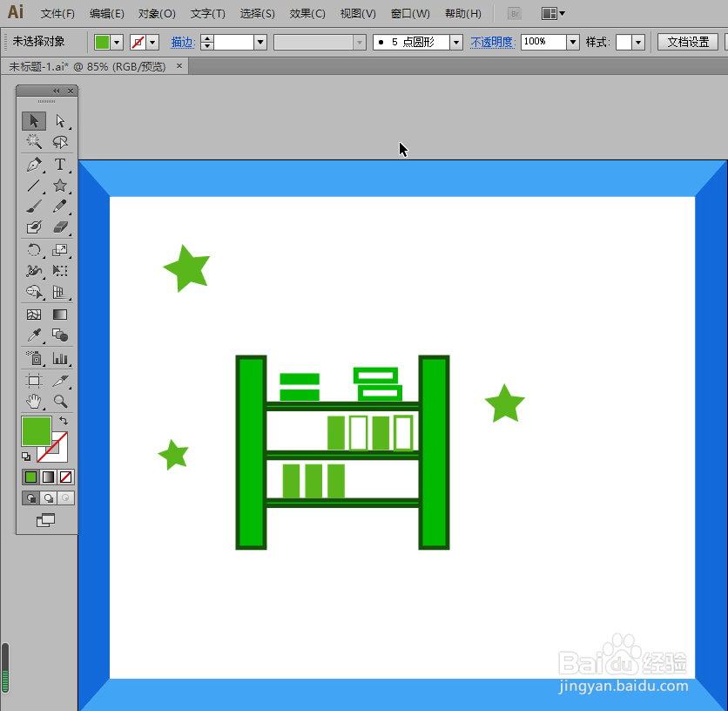Open the stroke weight dropdown
This screenshot has width=728, height=711.
tap(260, 43)
